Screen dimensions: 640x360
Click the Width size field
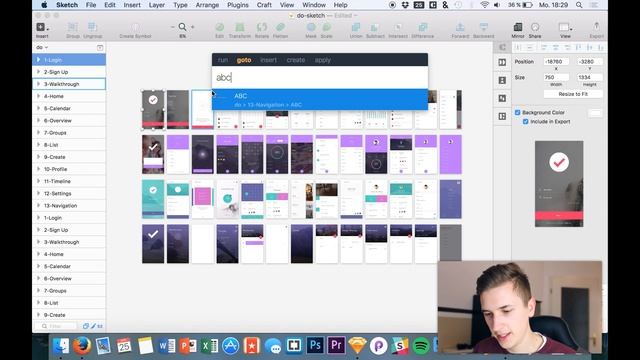(x=556, y=77)
